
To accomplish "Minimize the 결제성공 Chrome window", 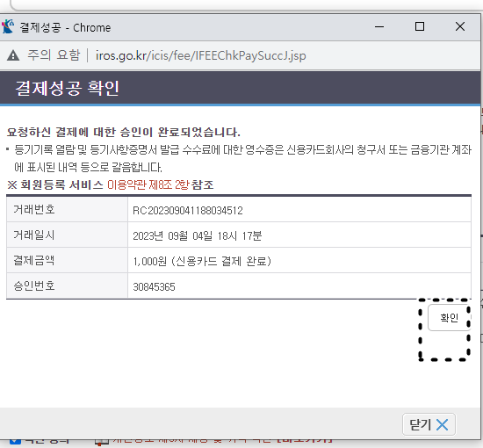I will click(x=379, y=27).
